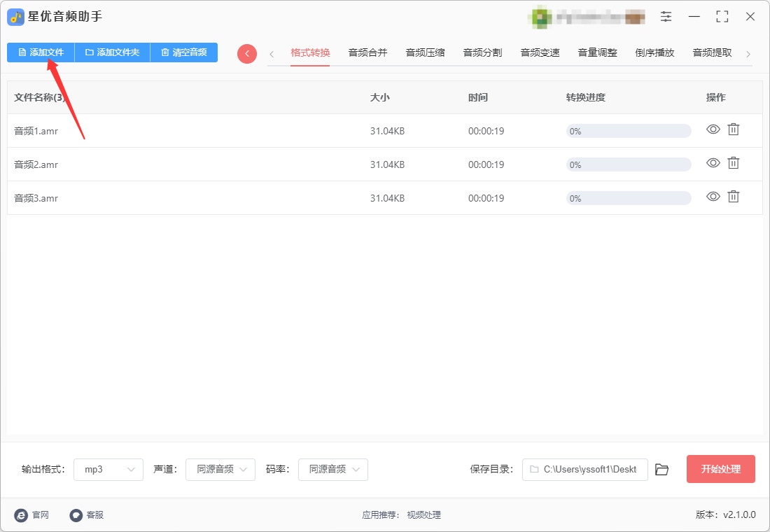Switch to the 格式转换 tab
Screen dimensions: 770x532
[x=310, y=52]
